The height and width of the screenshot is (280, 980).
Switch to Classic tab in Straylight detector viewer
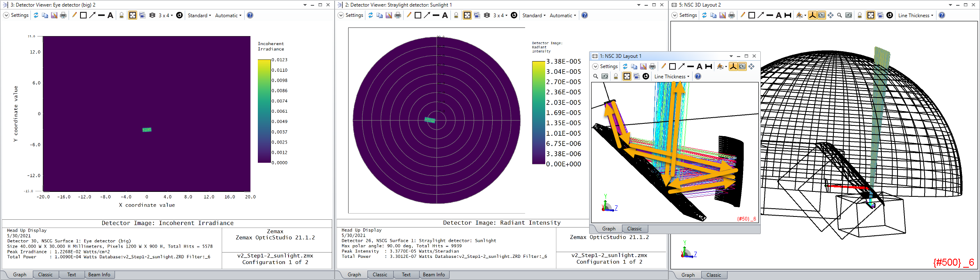pos(380,275)
